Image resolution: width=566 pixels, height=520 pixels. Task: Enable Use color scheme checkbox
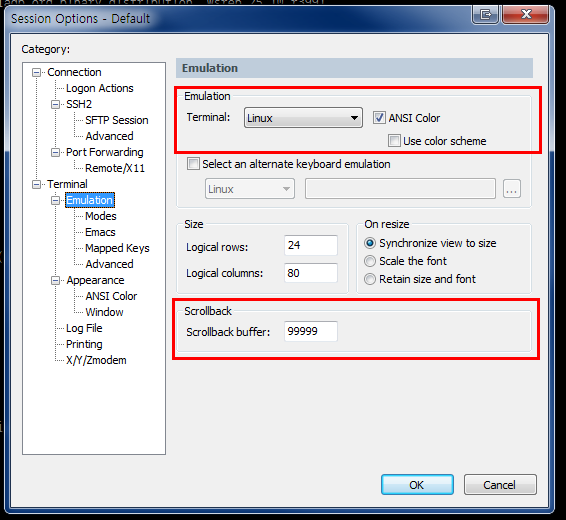[x=394, y=140]
